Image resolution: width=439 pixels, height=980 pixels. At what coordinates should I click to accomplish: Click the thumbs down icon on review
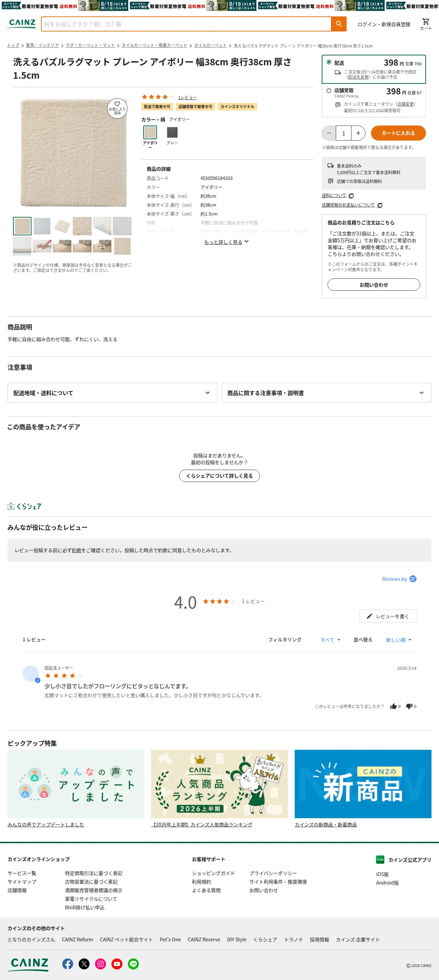click(x=409, y=706)
